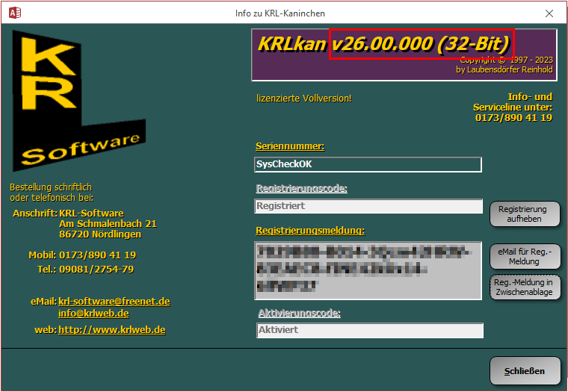Click the Schließen button

tap(525, 371)
